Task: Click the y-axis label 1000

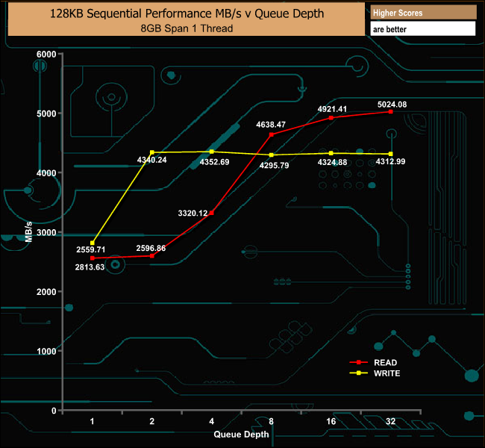Action: click(46, 352)
